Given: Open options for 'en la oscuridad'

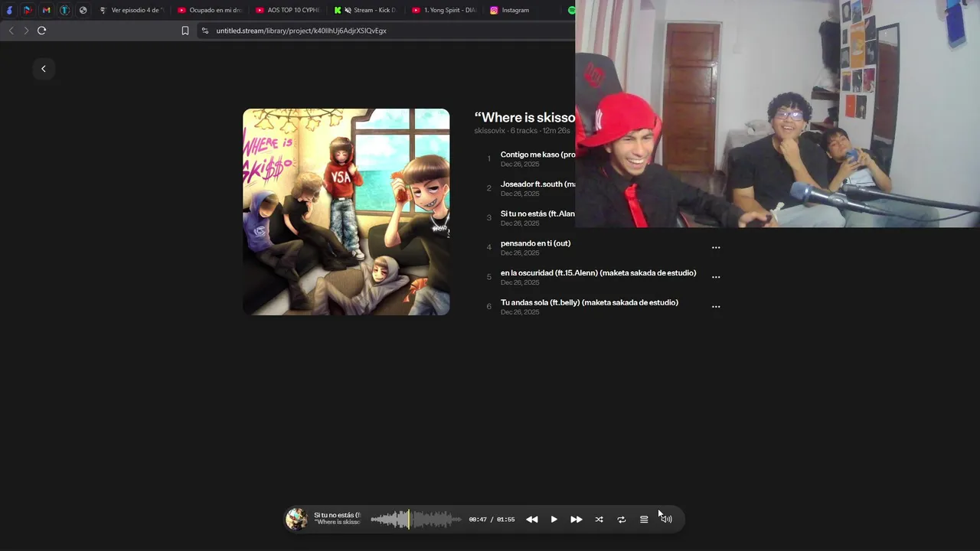Looking at the screenshot, I should pyautogui.click(x=716, y=277).
